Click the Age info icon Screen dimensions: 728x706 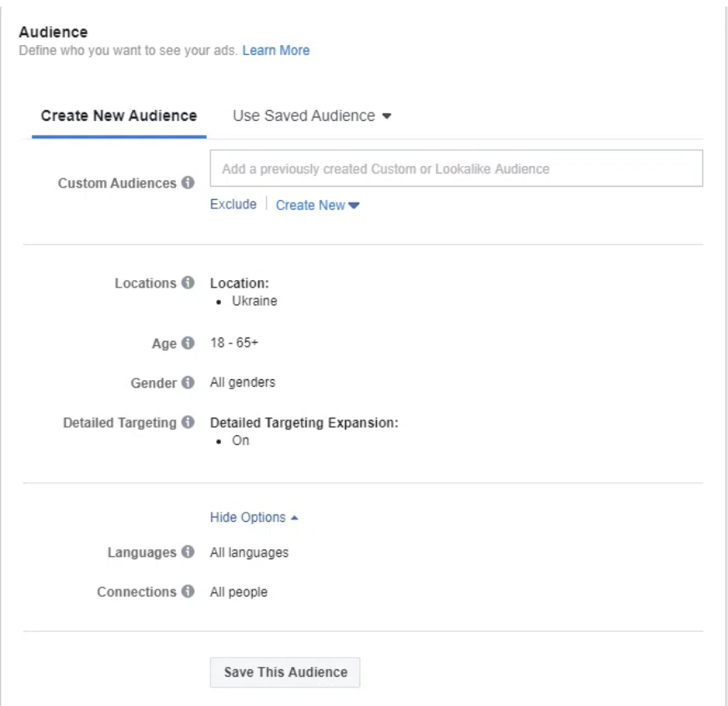(x=188, y=343)
